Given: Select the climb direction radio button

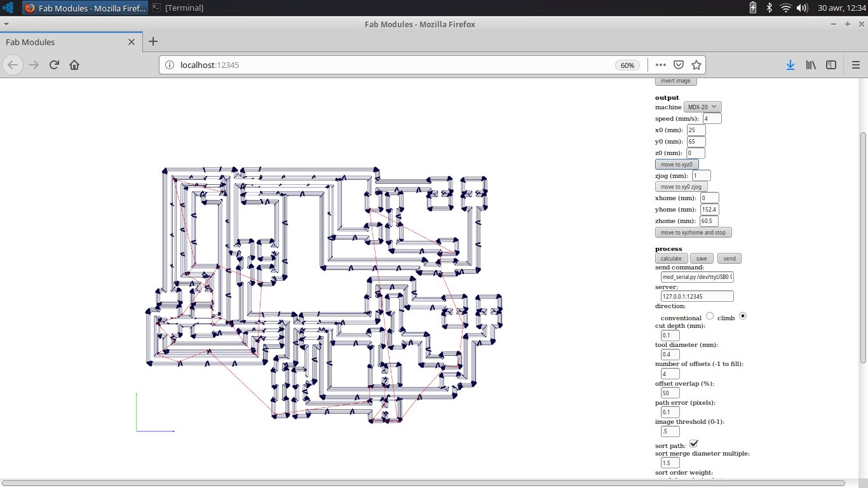Looking at the screenshot, I should click(743, 316).
